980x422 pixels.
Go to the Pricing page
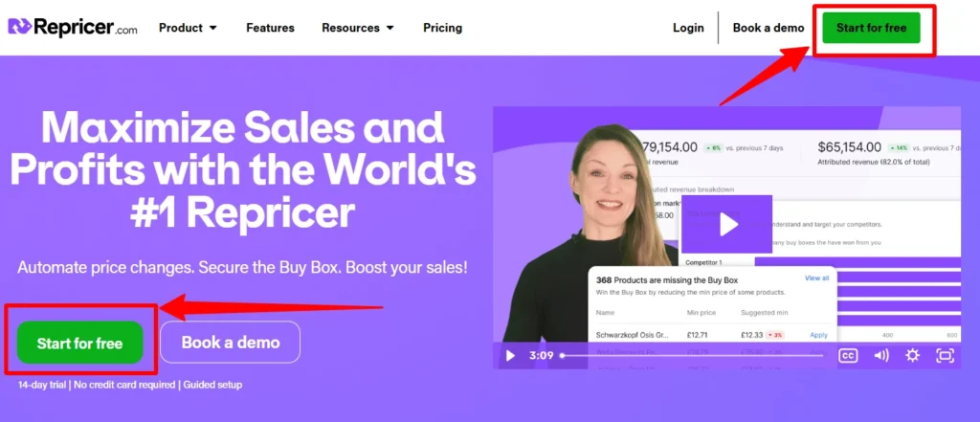pyautogui.click(x=442, y=28)
